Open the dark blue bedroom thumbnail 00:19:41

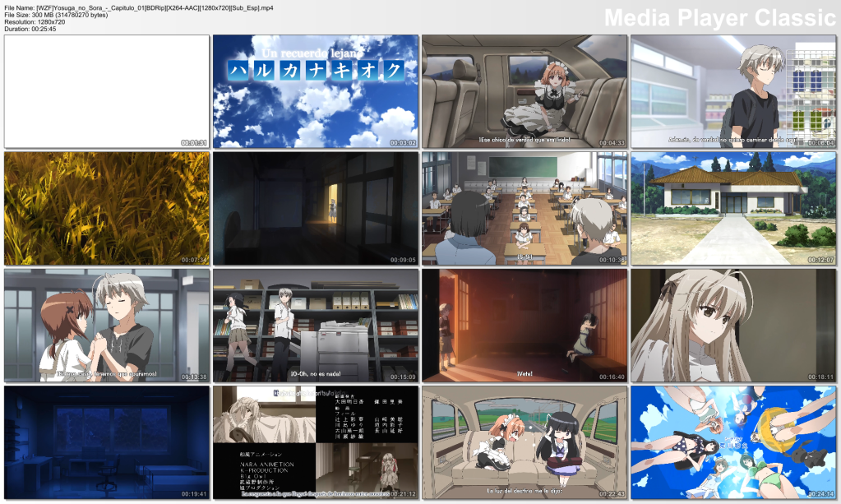point(107,442)
